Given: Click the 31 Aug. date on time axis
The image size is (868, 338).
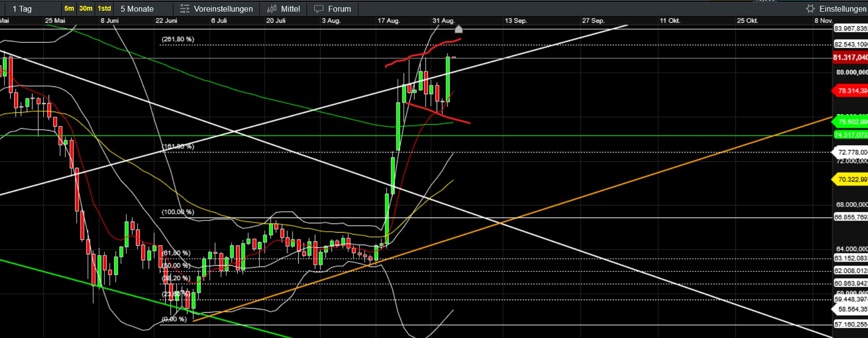Looking at the screenshot, I should (444, 20).
